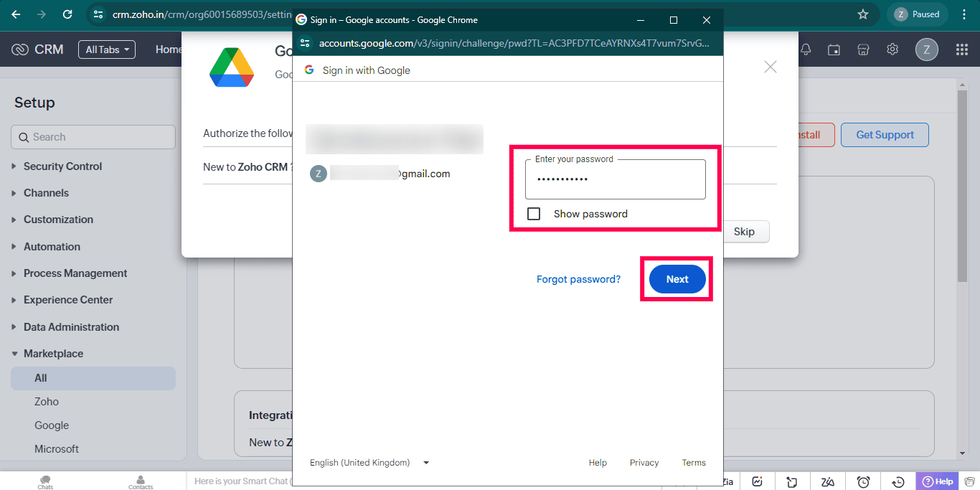
Task: Go back in the main Chrome window
Action: coord(16,14)
